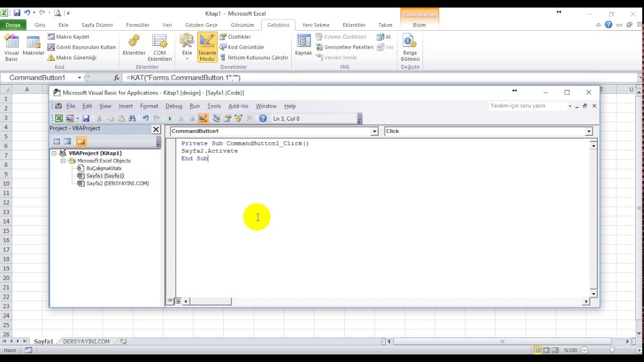
Task: Open the Dosya file tab
Action: click(13, 25)
